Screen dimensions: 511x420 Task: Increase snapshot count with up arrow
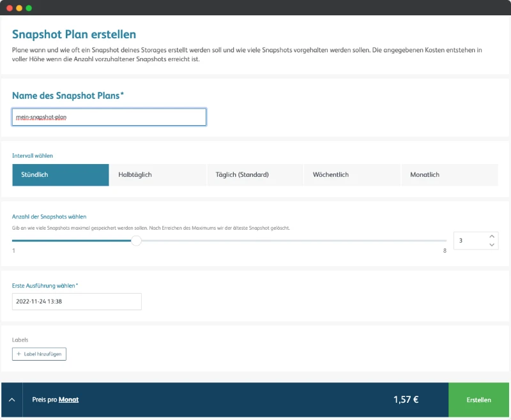coord(492,236)
